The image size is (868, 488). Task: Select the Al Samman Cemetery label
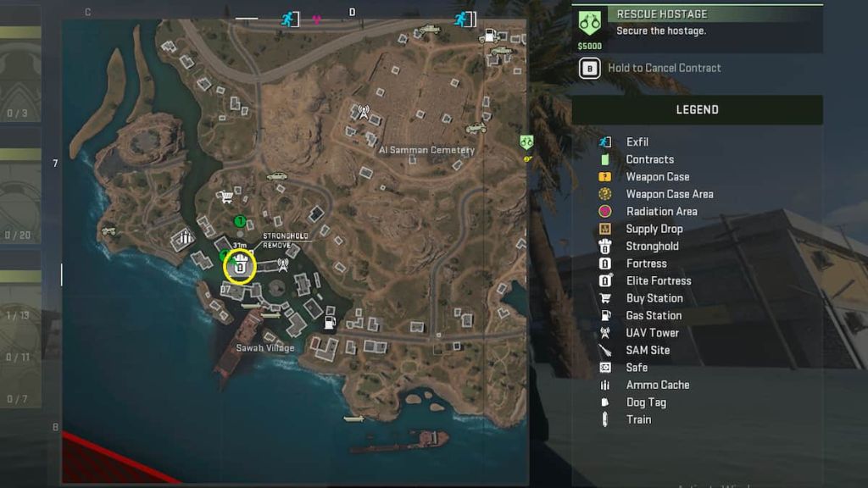426,150
